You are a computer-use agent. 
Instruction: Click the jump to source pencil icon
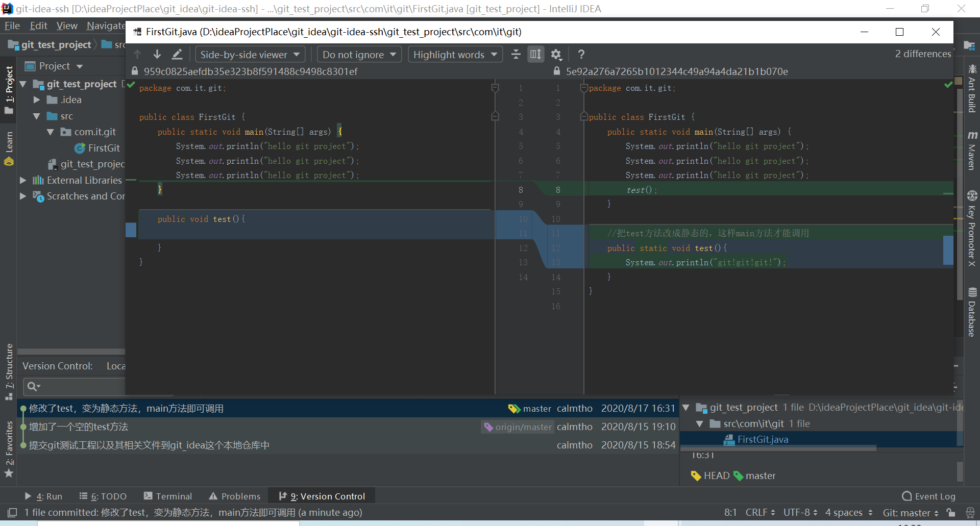(177, 54)
